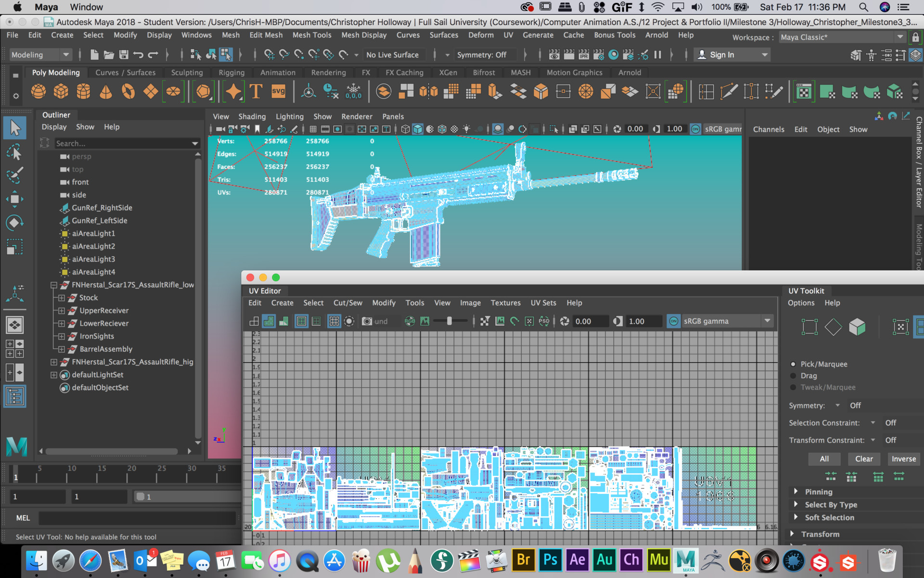Enable Drag selection mode in UV Toolkit
Screen dimensions: 924x578
tap(794, 376)
